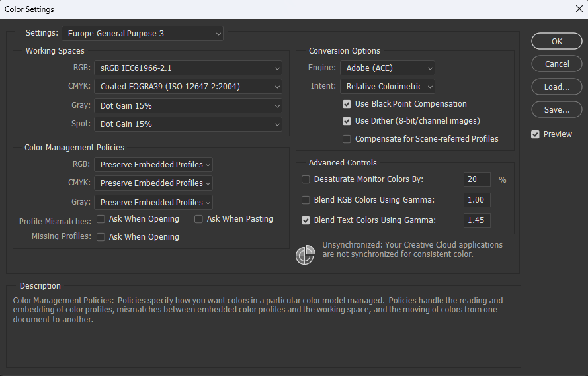Expand the rendering Intent dropdown
Viewport: 588px width, 376px height.
pos(388,87)
